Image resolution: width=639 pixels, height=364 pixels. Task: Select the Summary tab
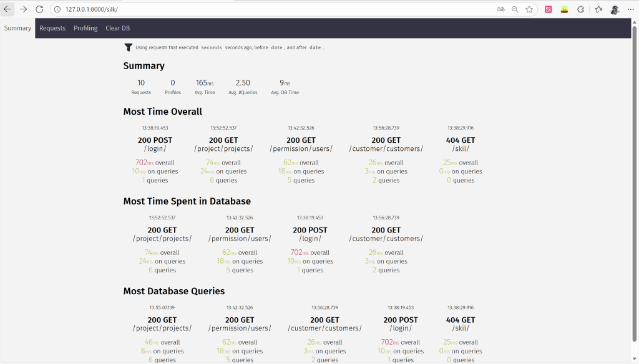pos(17,28)
